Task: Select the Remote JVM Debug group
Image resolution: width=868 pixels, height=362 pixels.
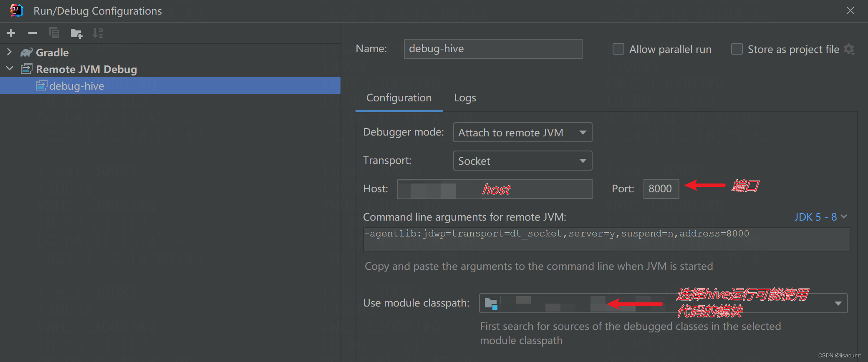Action: click(x=86, y=69)
